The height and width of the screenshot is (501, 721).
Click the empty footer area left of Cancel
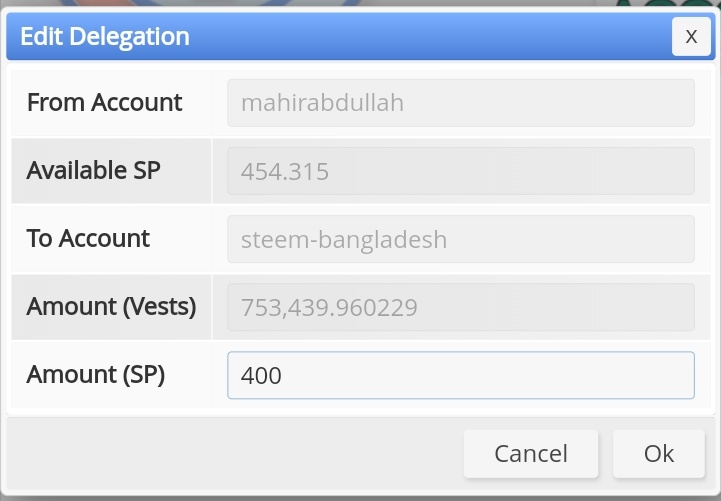230,454
